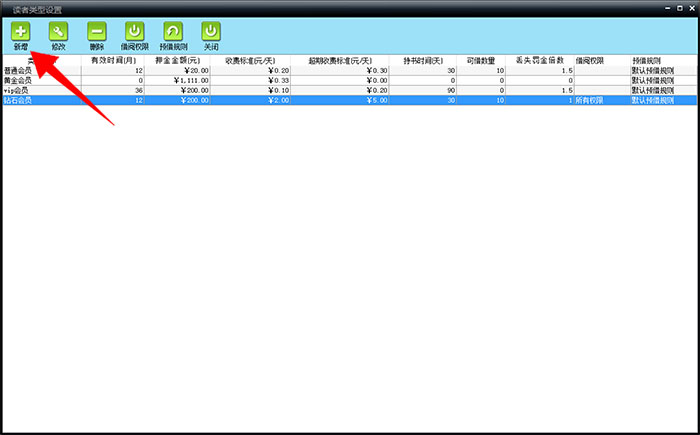Open 借阅权限 borrowing permissions toolbar icon
This screenshot has width=700, height=435.
[134, 32]
